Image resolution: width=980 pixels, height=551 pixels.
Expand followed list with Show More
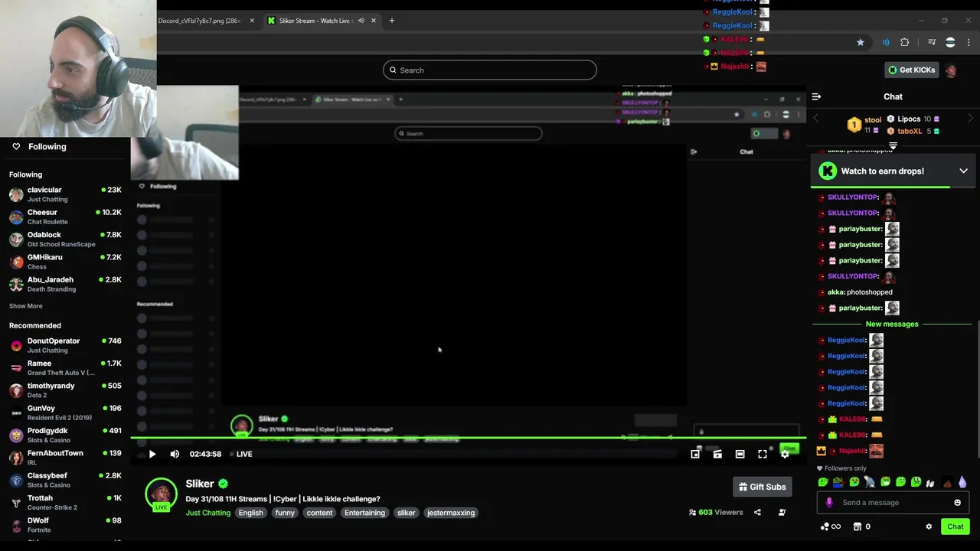pyautogui.click(x=25, y=306)
